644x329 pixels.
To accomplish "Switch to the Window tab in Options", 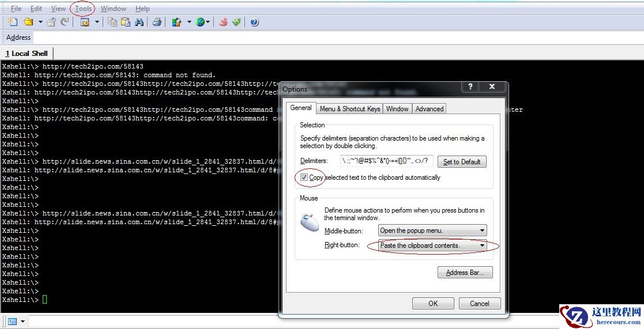I will pos(397,109).
